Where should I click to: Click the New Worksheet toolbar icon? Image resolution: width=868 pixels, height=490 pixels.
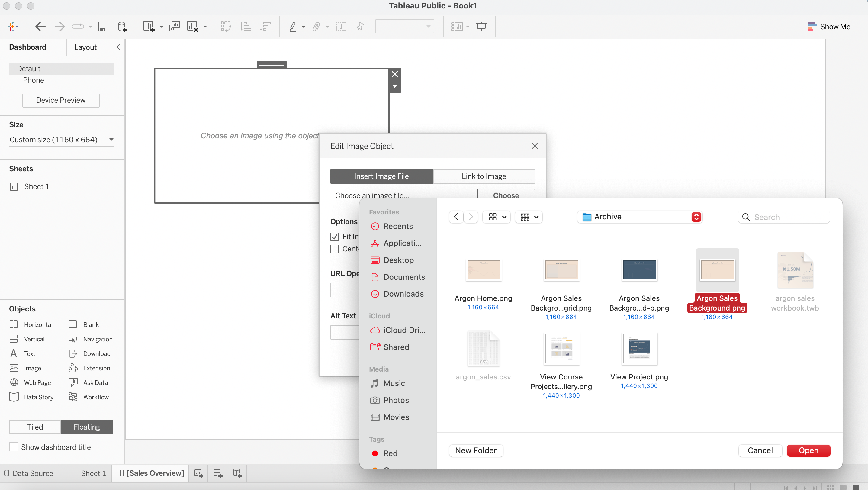click(x=149, y=27)
